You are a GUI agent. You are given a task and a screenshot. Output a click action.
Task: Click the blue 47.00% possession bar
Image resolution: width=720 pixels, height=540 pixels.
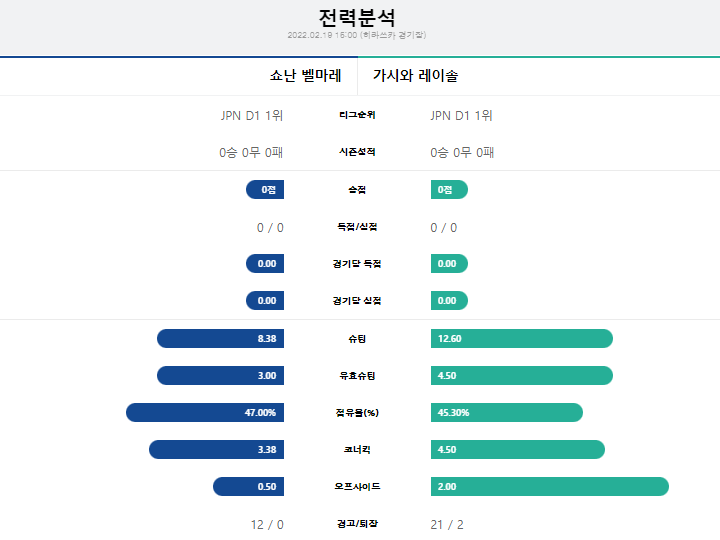[205, 412]
